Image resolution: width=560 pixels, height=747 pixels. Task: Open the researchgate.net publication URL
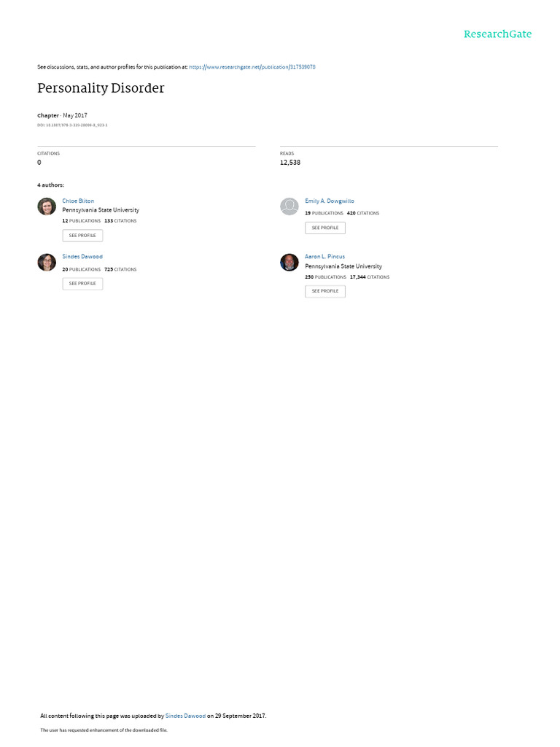click(252, 67)
